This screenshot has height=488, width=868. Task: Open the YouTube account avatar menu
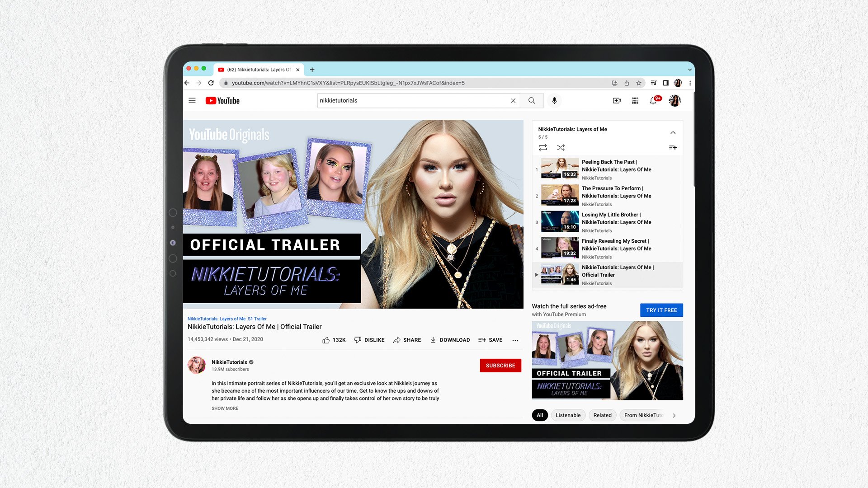coord(675,100)
